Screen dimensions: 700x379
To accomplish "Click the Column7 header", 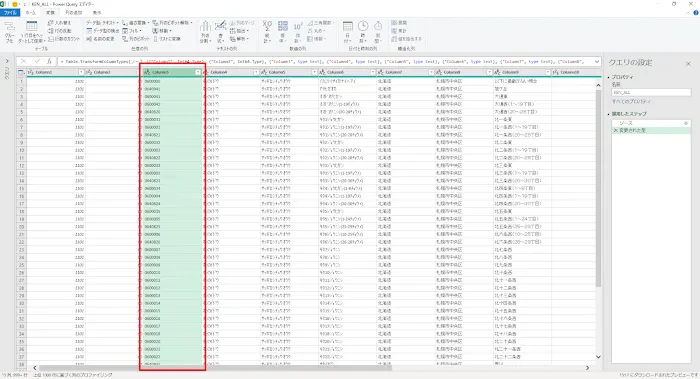I will pyautogui.click(x=406, y=72).
